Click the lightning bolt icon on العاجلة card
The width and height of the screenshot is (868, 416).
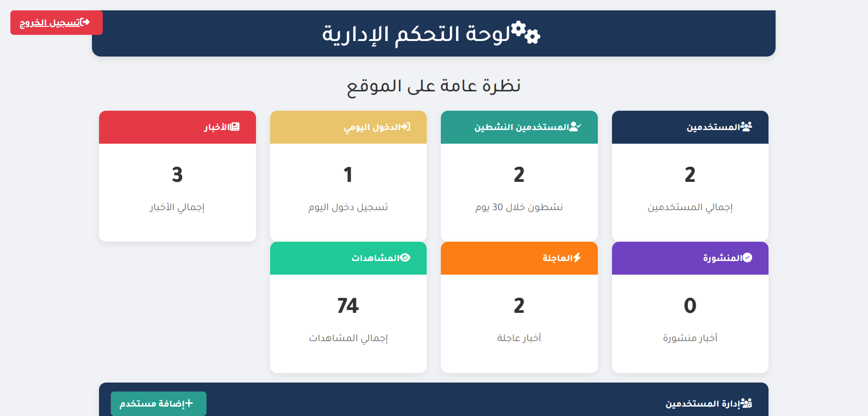click(x=577, y=258)
